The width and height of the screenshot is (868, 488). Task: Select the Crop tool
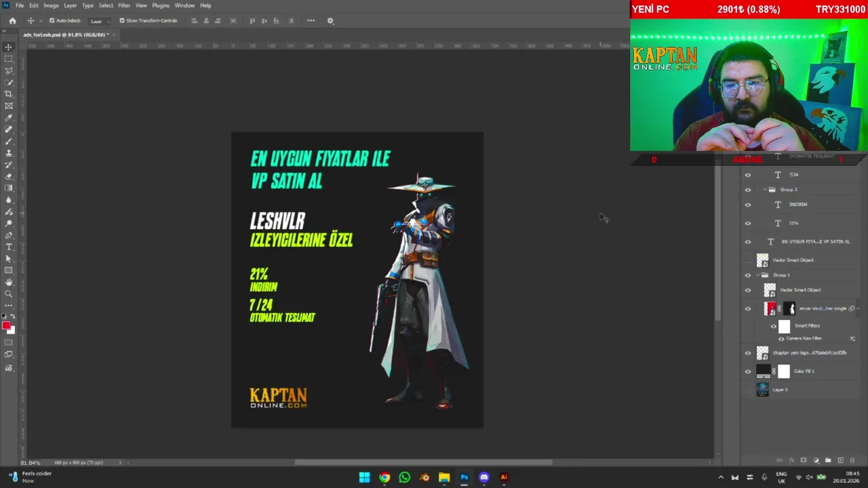point(9,94)
